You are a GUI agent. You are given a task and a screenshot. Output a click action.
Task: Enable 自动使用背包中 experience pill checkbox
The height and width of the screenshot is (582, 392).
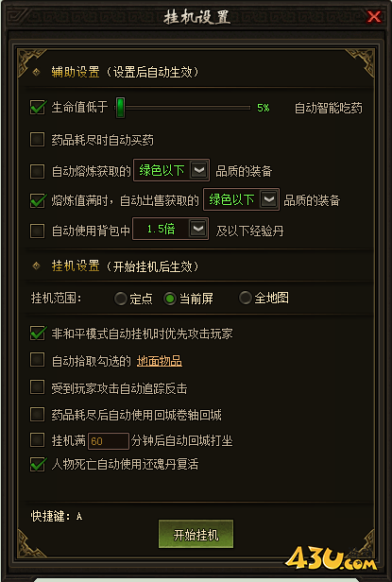coord(37,231)
